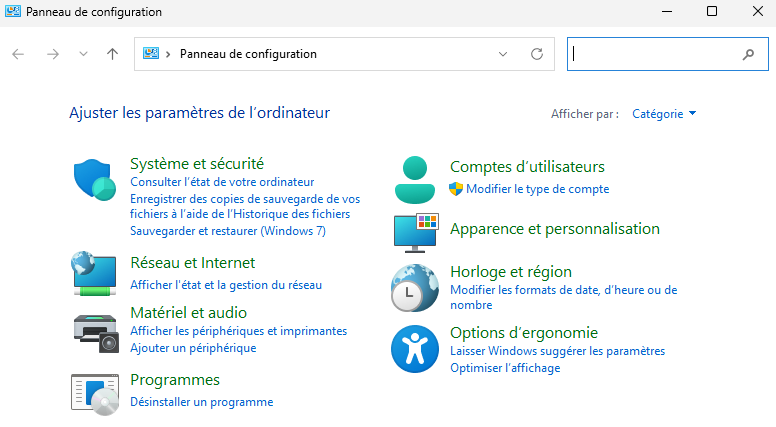Click the Système et sécurité shield icon
The height and width of the screenshot is (427, 776).
[96, 181]
